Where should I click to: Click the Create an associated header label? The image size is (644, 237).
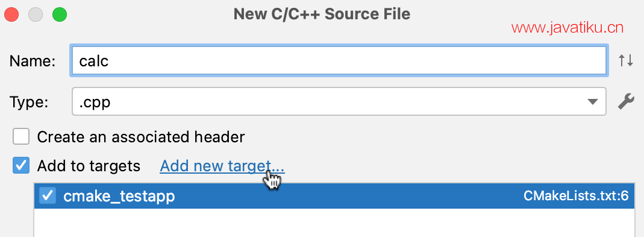pyautogui.click(x=141, y=137)
